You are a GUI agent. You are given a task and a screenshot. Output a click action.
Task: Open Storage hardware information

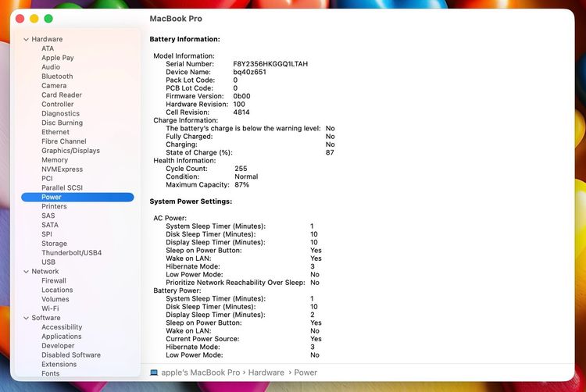tap(54, 244)
